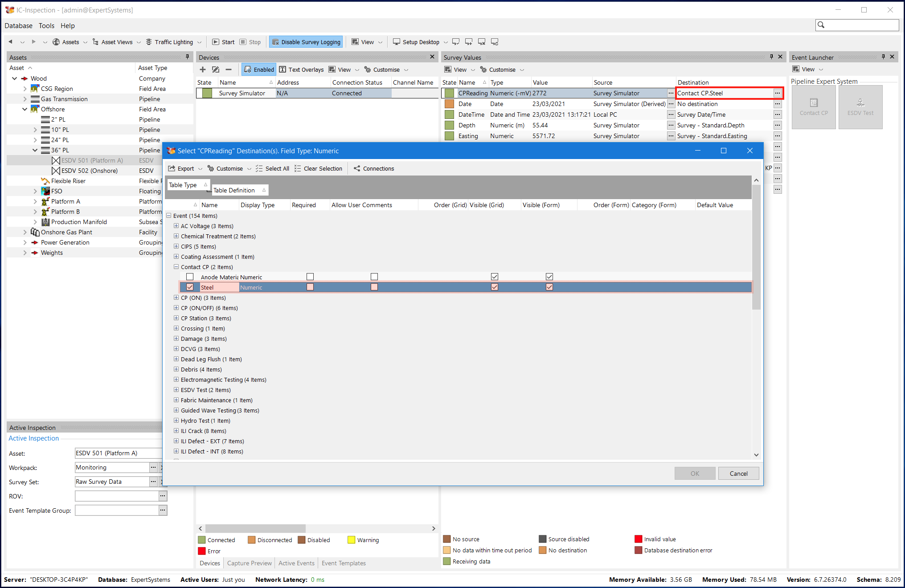905x588 pixels.
Task: Uncheck the Steel row checkbox
Action: click(190, 287)
